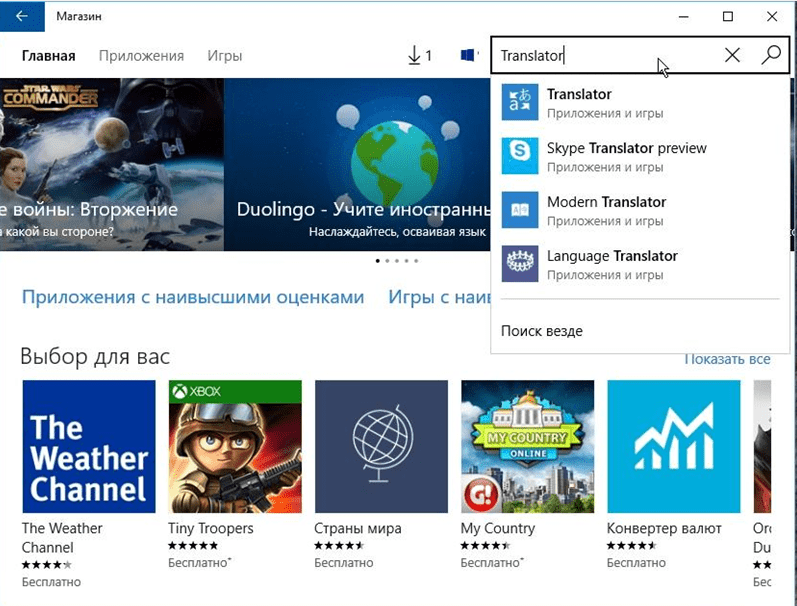Click Поиск везде in search suggestions
Viewport: 797px width, 606px height.
click(x=542, y=331)
